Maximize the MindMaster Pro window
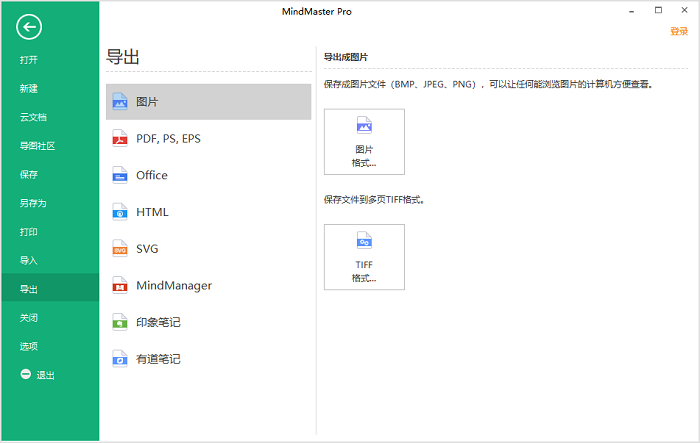The image size is (700, 443). point(658,10)
